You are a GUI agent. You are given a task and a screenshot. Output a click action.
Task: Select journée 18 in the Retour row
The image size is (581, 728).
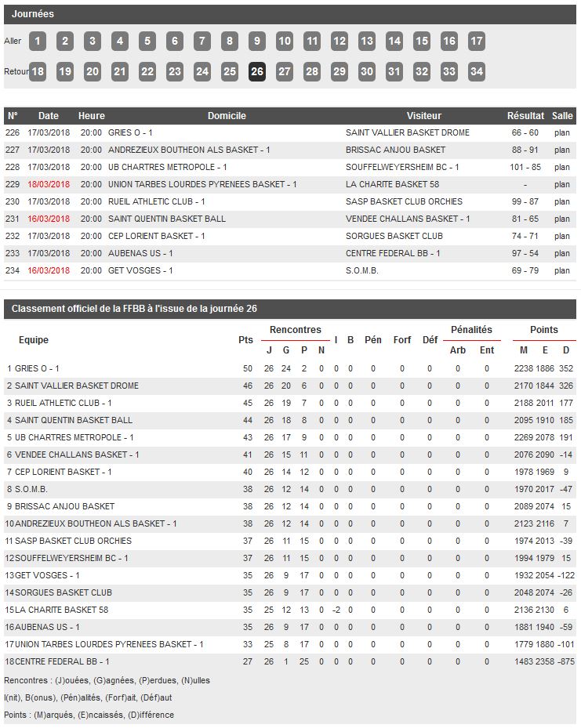[38, 72]
